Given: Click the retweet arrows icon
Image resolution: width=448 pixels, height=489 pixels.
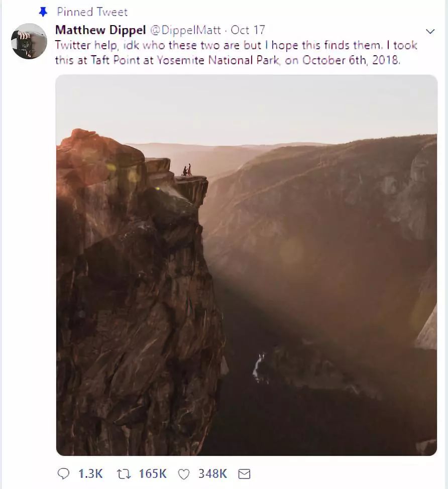Looking at the screenshot, I should click(122, 473).
